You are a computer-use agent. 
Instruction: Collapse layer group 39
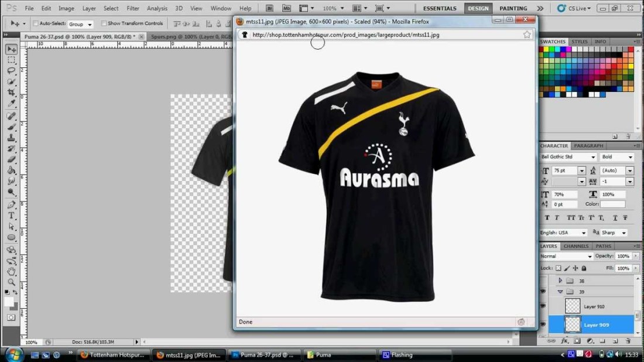coord(560,292)
